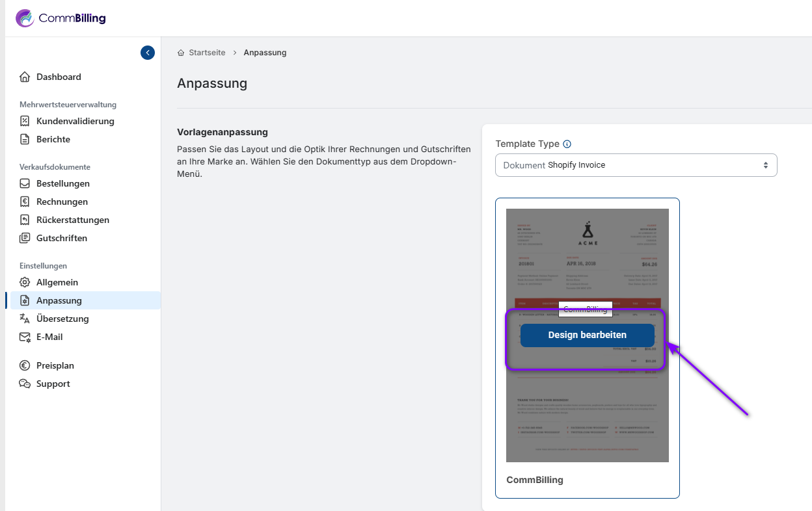This screenshot has width=812, height=511.
Task: Click the Template Type label
Action: (x=528, y=144)
